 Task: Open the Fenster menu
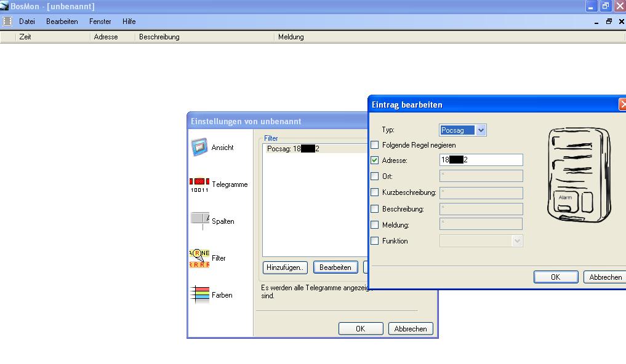coord(100,22)
